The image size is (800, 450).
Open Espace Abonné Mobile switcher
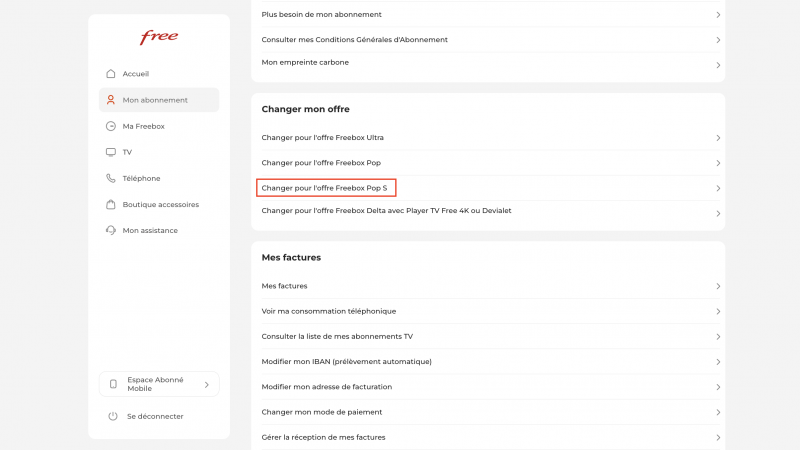click(159, 384)
